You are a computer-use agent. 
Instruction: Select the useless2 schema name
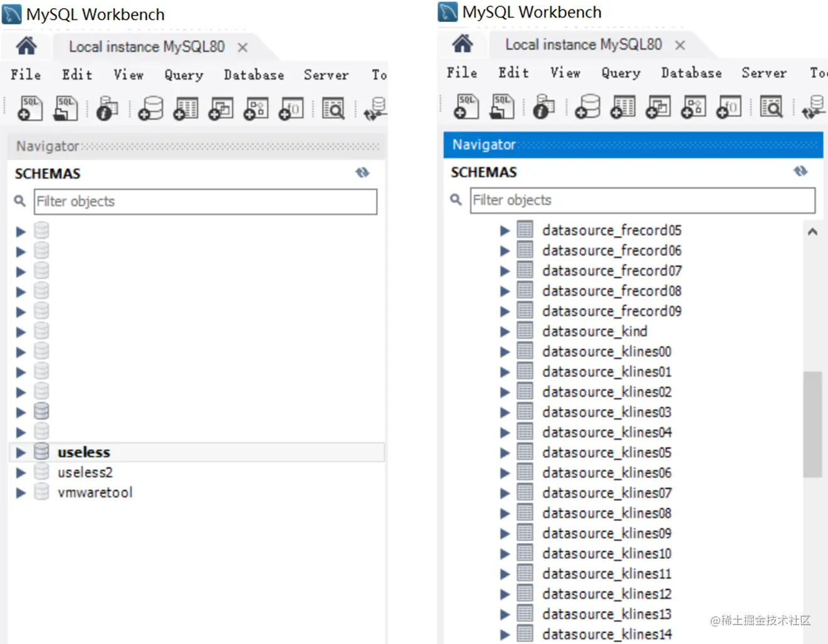point(85,472)
